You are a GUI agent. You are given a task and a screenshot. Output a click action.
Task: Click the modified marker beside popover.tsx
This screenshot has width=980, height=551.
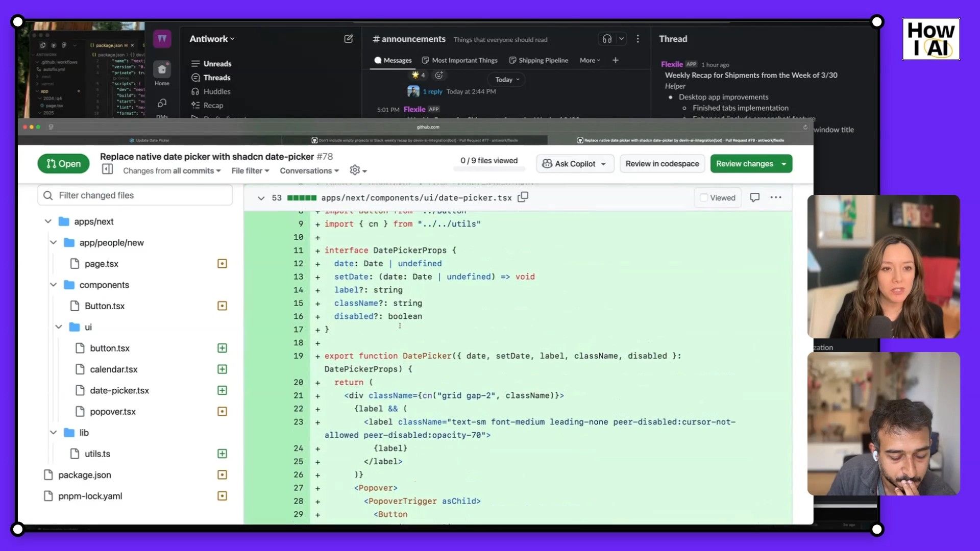pos(222,411)
